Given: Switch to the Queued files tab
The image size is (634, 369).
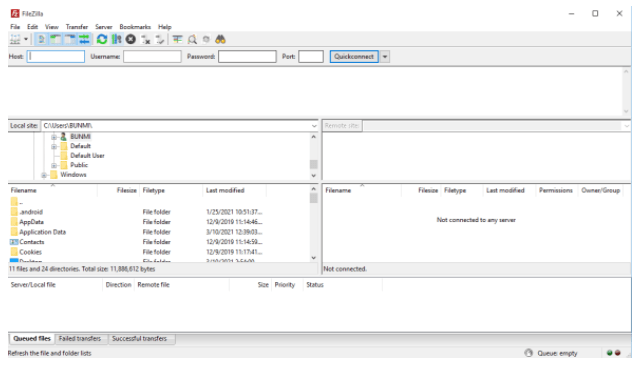Looking at the screenshot, I should (x=32, y=339).
